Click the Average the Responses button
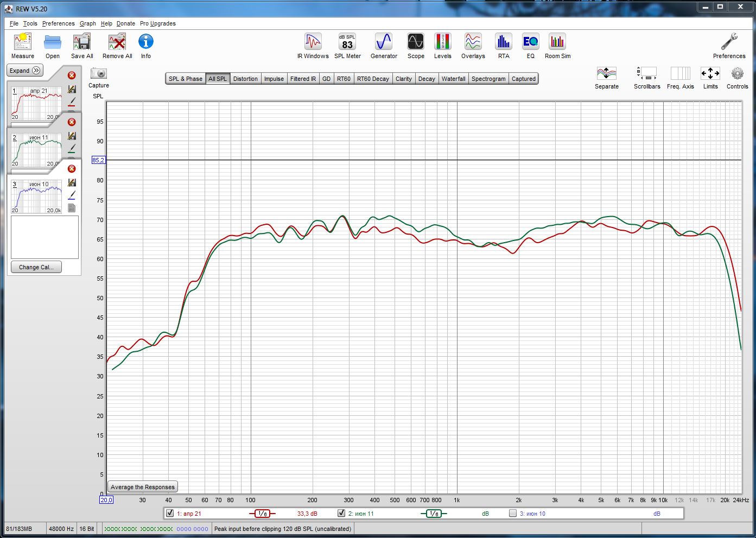 tap(143, 487)
